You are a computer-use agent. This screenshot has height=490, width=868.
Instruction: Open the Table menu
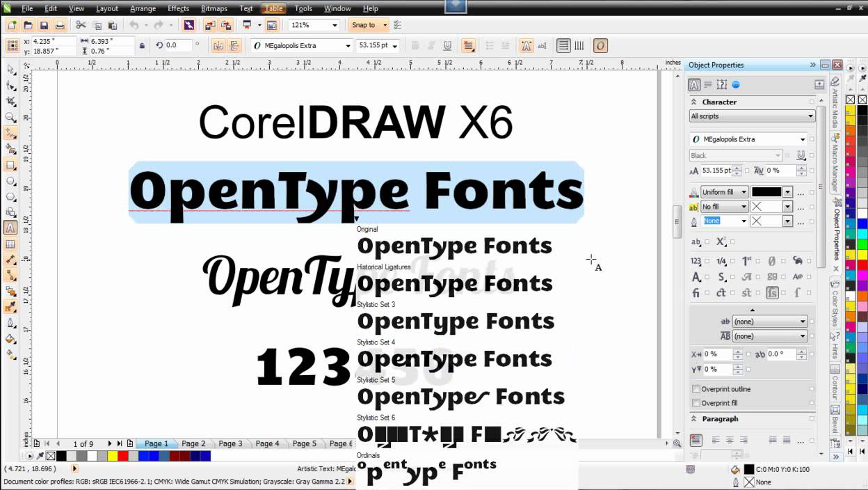pyautogui.click(x=274, y=8)
